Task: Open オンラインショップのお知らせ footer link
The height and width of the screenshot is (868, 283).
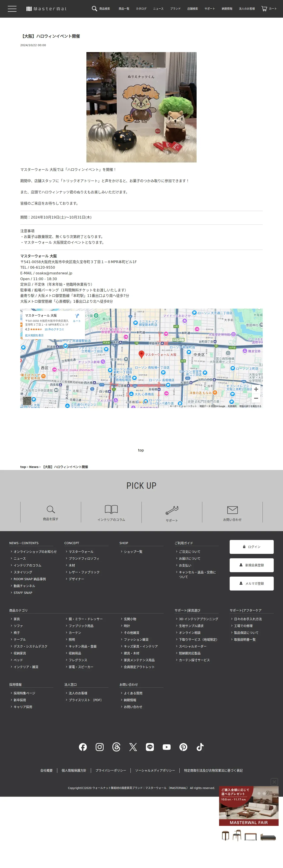Action: coord(35,552)
